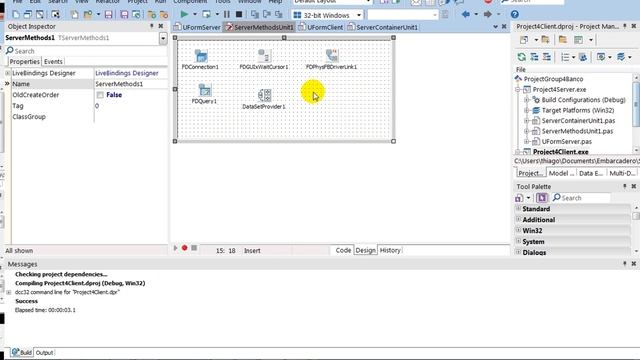This screenshot has height=360, width=640.
Task: Click the Open file toolbar icon
Action: pos(88,15)
